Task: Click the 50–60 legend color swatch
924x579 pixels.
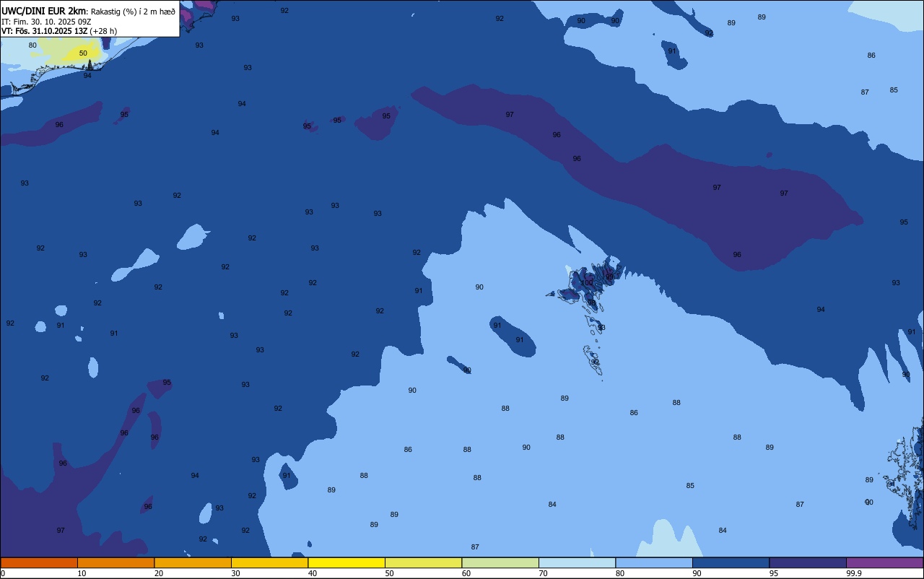Action: point(423,562)
